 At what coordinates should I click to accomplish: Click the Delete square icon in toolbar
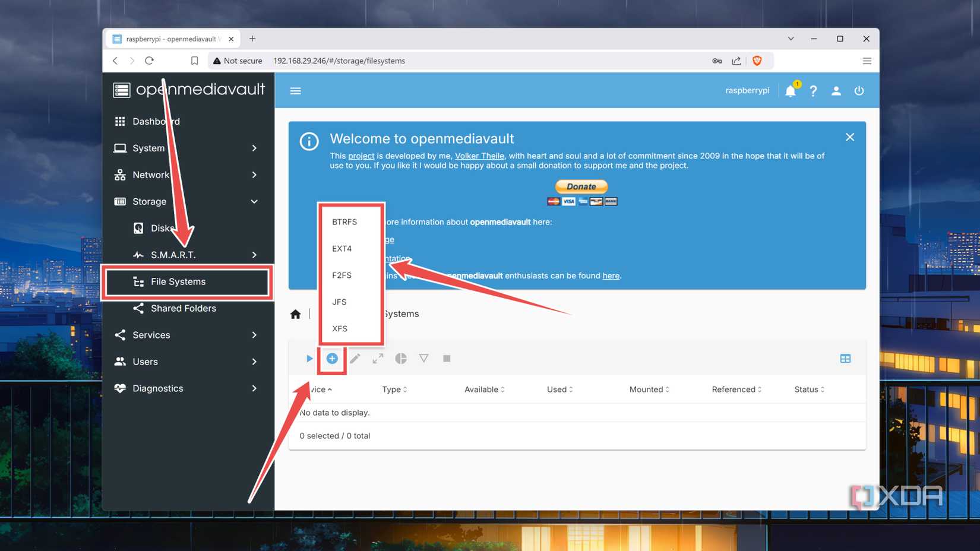(x=447, y=358)
